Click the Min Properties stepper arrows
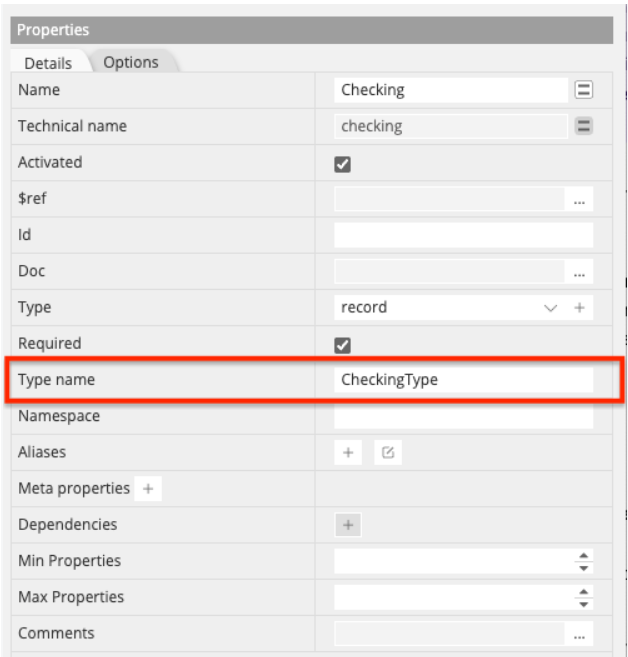The image size is (628, 657). point(585,561)
